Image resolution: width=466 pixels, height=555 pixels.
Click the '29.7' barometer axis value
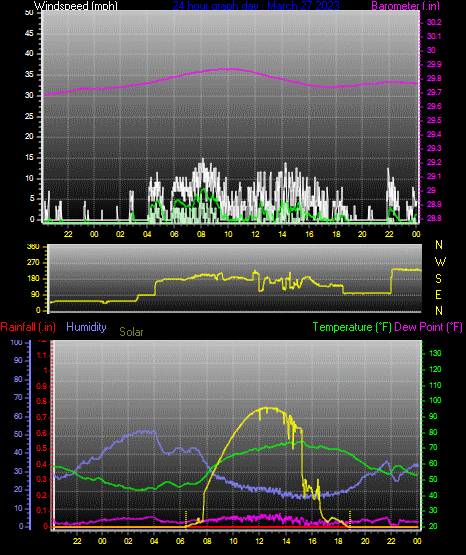click(x=434, y=92)
